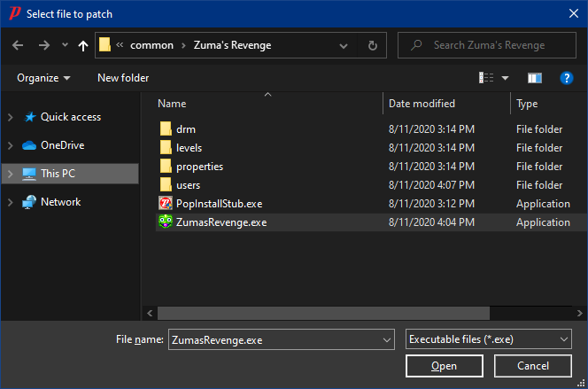Click the date 8/11/2020 4:07 PM
This screenshot has height=389, width=588.
431,185
